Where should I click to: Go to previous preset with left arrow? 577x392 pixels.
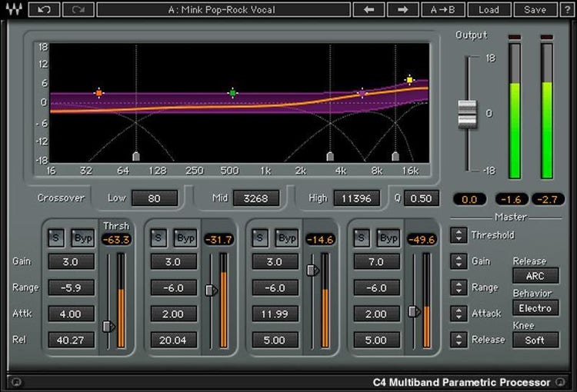pyautogui.click(x=368, y=10)
